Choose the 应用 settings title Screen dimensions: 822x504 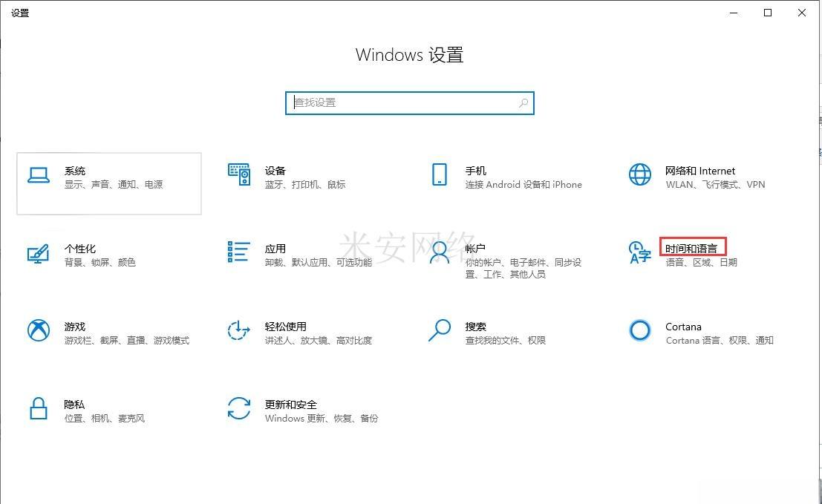pos(275,249)
